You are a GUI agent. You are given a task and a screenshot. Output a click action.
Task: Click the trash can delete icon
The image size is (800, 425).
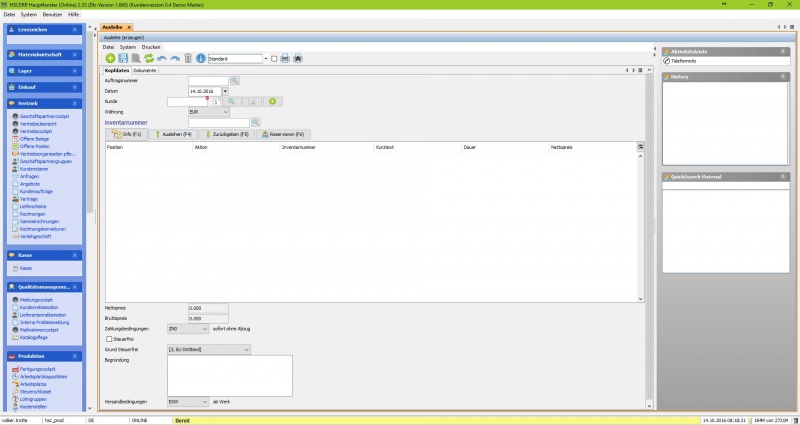[188, 59]
